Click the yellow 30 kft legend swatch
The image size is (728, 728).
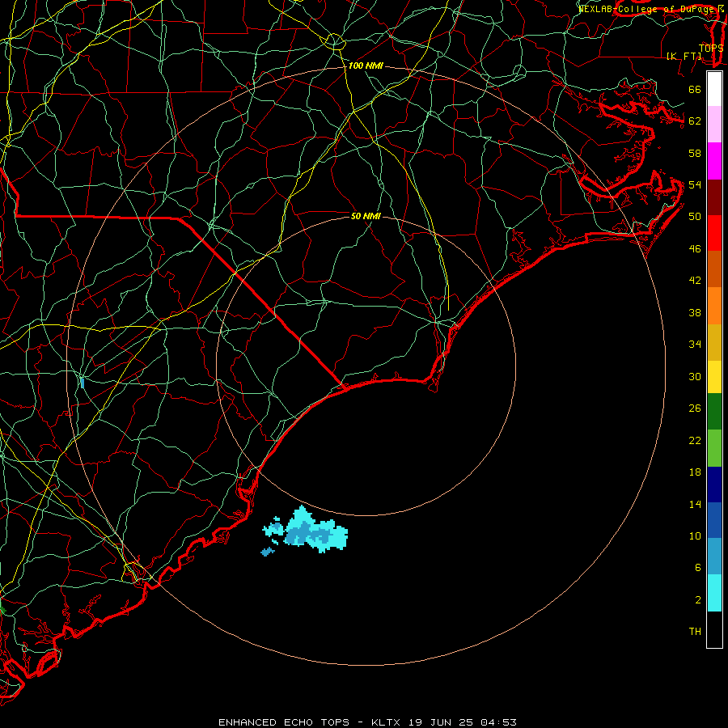click(714, 377)
